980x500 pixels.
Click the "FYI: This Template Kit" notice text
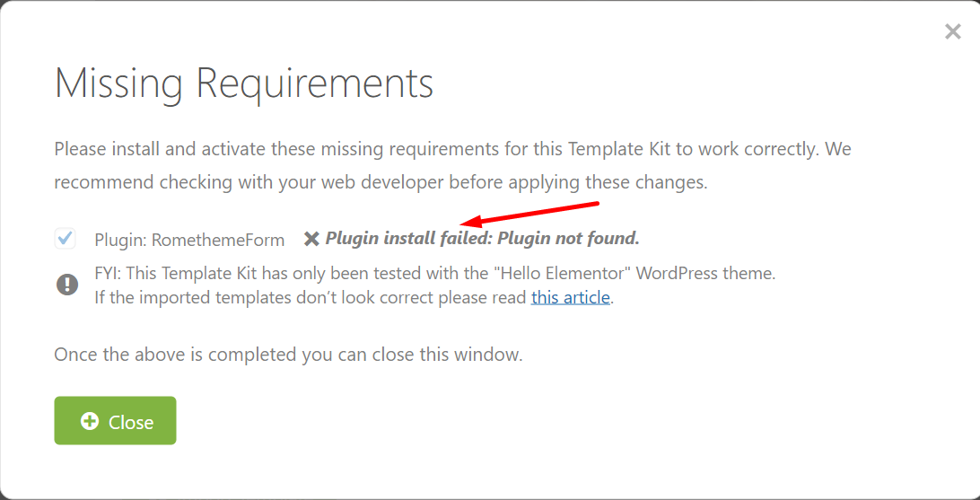(435, 274)
